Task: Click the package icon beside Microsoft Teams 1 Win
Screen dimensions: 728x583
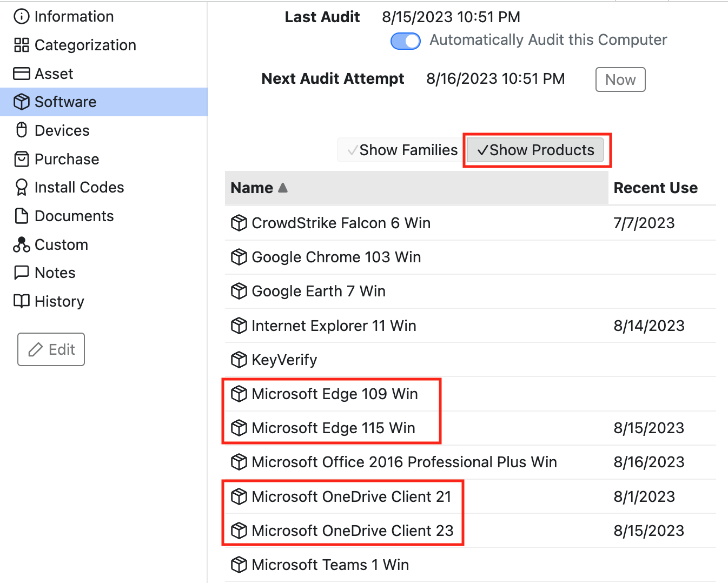Action: click(x=239, y=565)
